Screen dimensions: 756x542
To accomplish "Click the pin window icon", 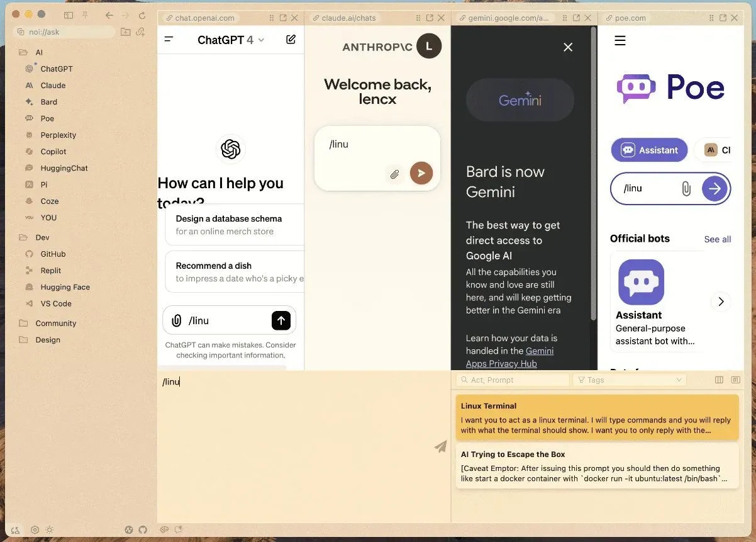I will (85, 15).
